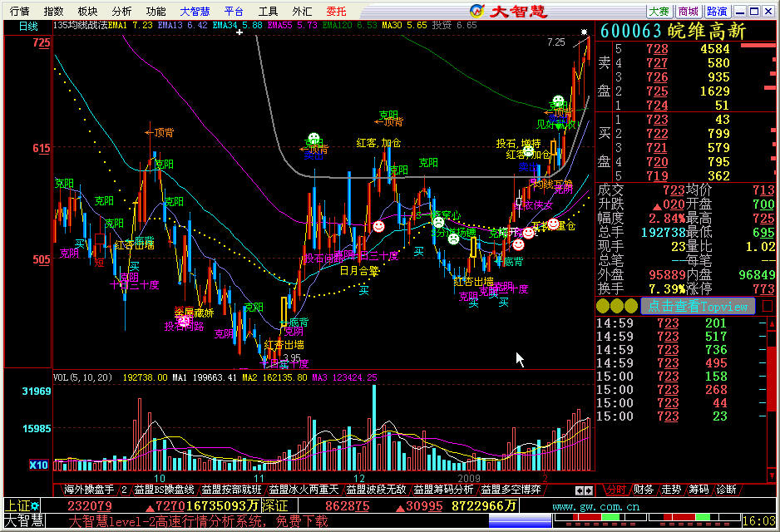Image resolution: width=780 pixels, height=532 pixels.
Task: Click the red smiley next to 重仓
Action: (x=553, y=224)
